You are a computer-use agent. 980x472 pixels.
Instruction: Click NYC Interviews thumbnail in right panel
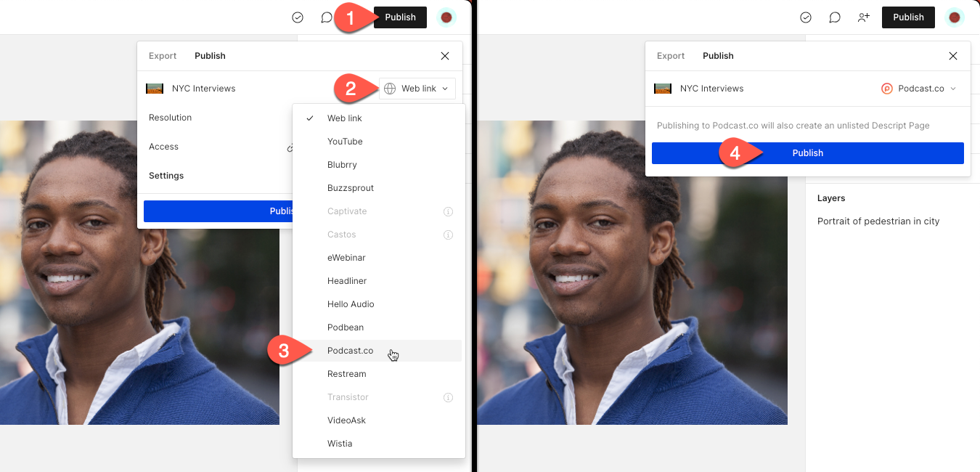663,89
